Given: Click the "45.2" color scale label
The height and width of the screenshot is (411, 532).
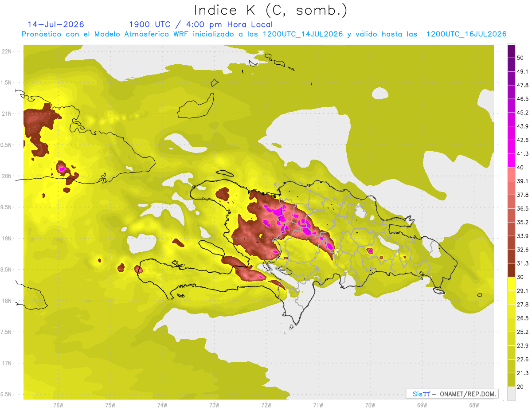Looking at the screenshot, I should click(523, 113).
